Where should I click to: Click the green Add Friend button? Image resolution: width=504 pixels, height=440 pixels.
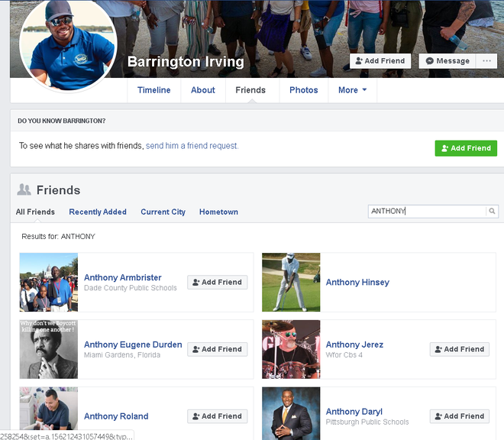(x=466, y=148)
